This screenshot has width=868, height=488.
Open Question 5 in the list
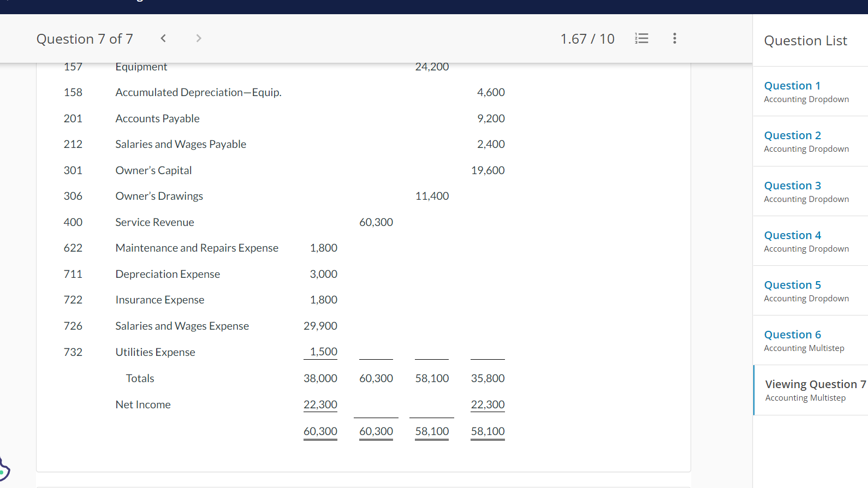[810, 291]
